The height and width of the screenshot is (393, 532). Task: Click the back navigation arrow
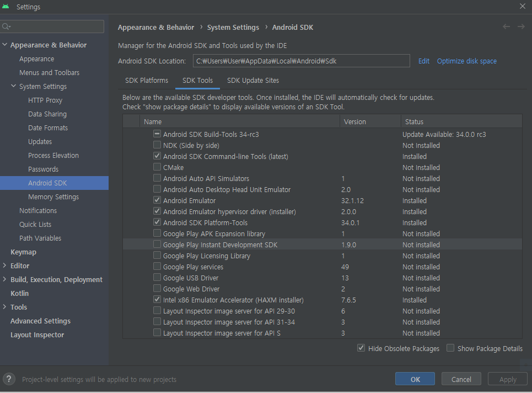[506, 27]
